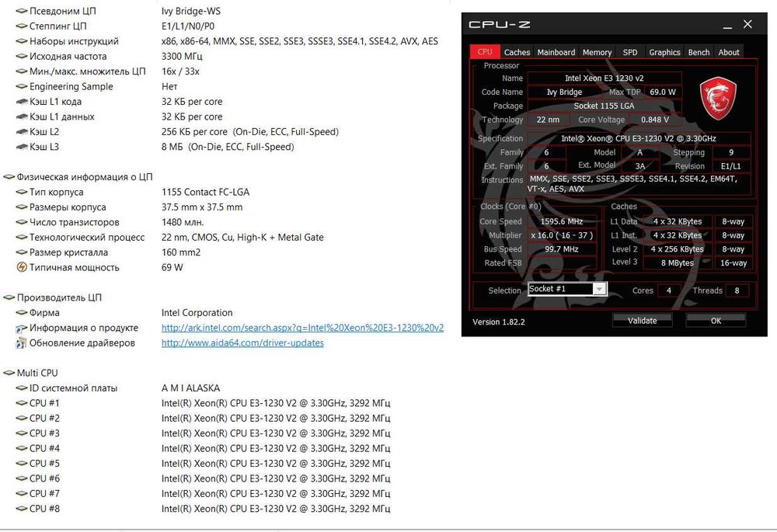
Task: Click the chip icon beside Кэш L2
Action: pyautogui.click(x=22, y=132)
